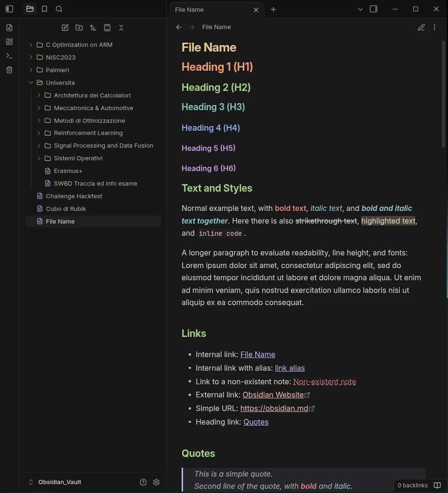Expand Reinforcement Learning folder
Screen dimensions: 448x493
[39, 133]
